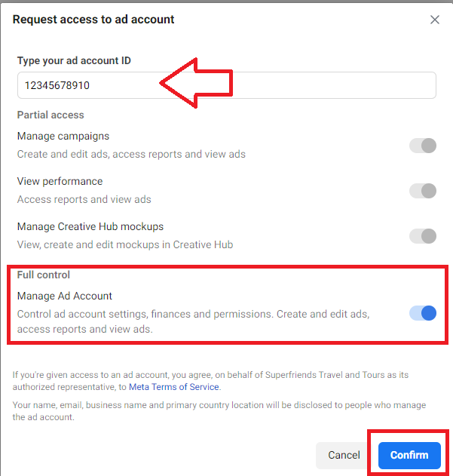This screenshot has width=453, height=476.
Task: Open the Meta Terms of Service link
Action: pyautogui.click(x=174, y=387)
